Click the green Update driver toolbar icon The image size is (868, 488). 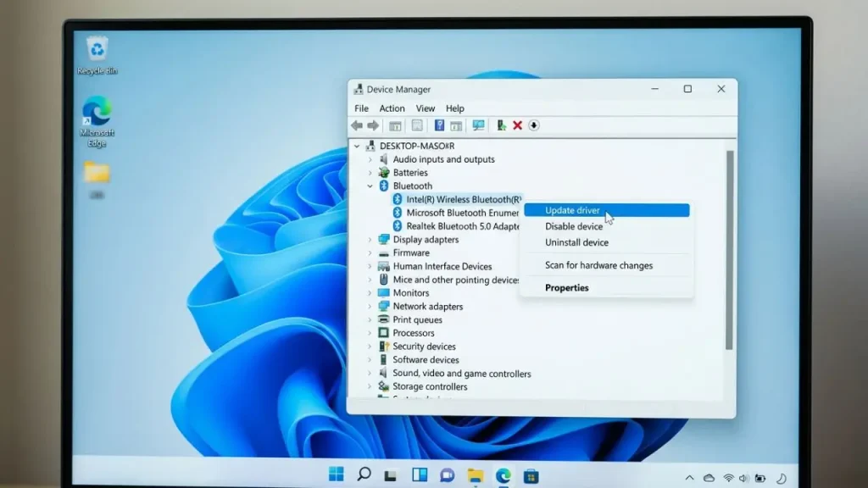tap(501, 125)
